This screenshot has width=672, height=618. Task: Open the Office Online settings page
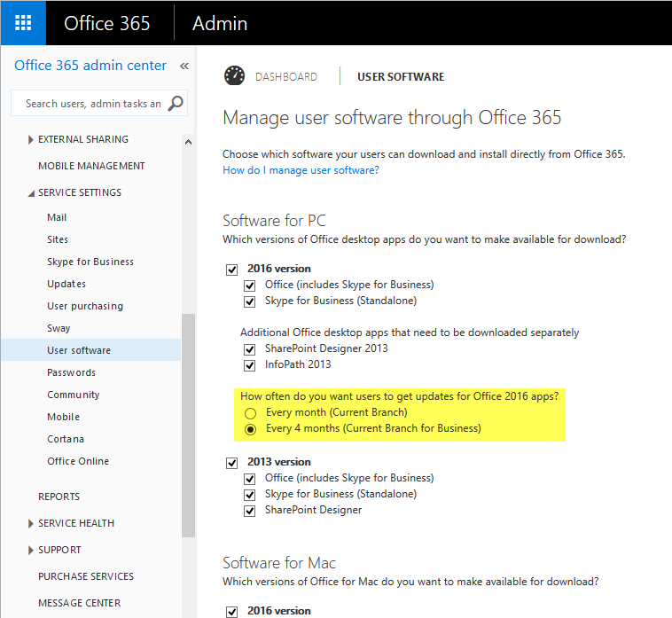pyautogui.click(x=78, y=462)
